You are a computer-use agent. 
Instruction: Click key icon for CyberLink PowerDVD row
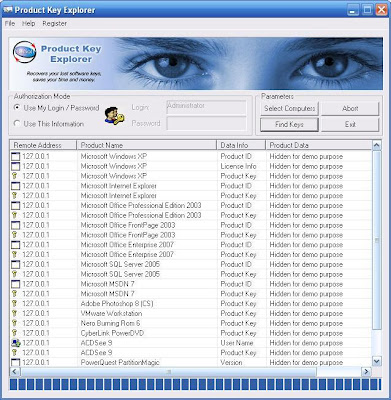coord(15,333)
